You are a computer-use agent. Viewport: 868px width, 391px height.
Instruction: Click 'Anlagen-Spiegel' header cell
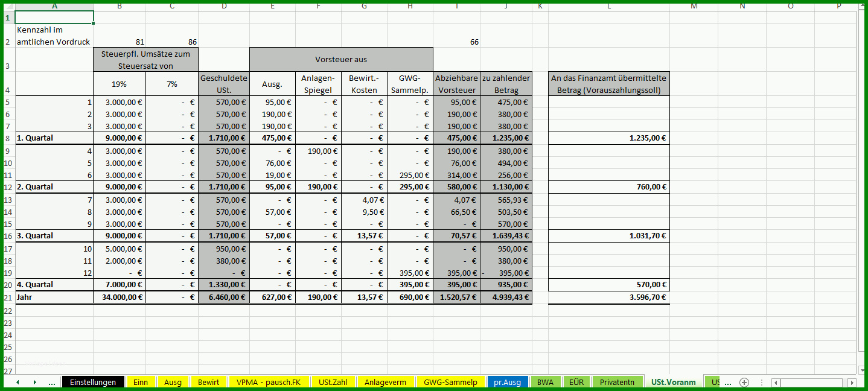point(318,84)
